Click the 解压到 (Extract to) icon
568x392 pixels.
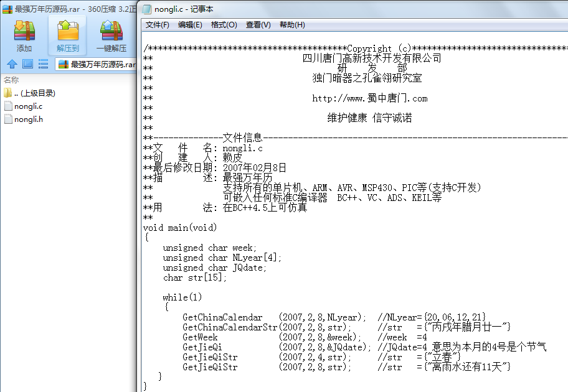pos(68,30)
